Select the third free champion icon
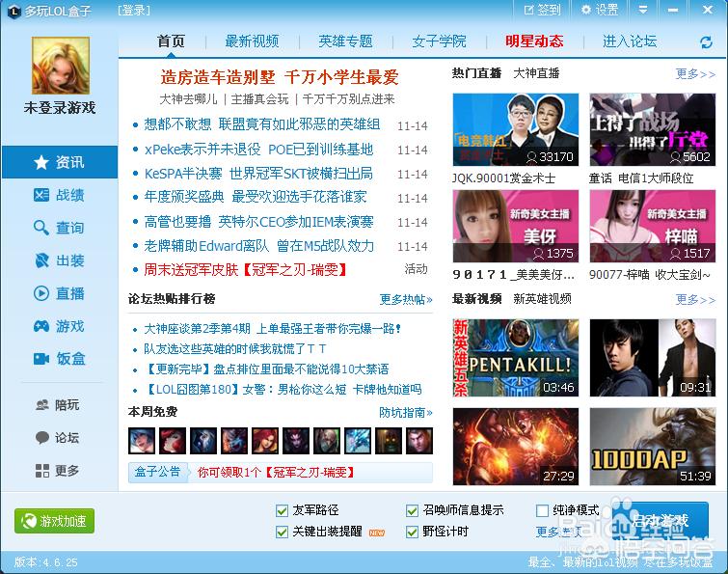 [203, 441]
